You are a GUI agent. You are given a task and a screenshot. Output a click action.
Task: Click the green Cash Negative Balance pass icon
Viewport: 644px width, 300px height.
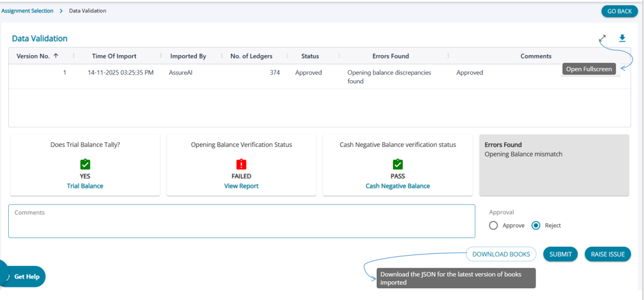tap(397, 164)
